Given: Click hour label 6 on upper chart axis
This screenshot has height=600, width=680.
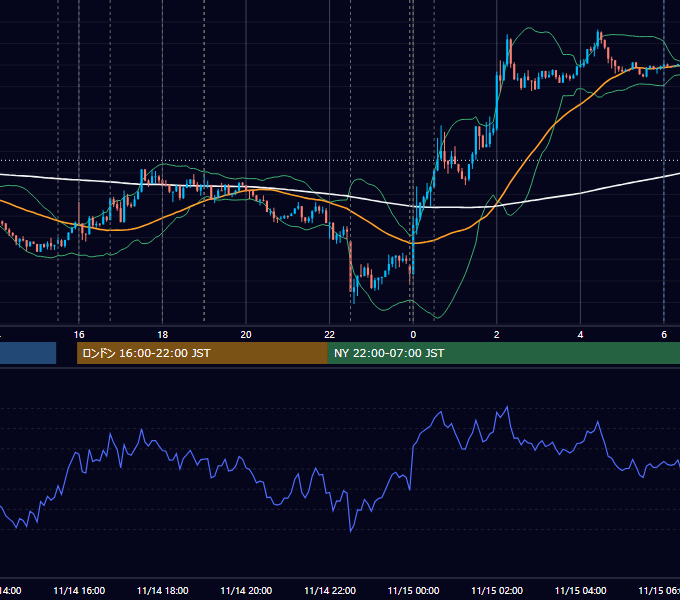Looking at the screenshot, I should (x=664, y=335).
